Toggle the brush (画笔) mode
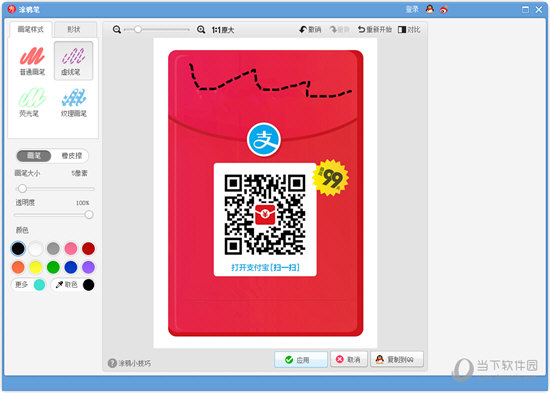This screenshot has height=393, width=550. pos(34,156)
